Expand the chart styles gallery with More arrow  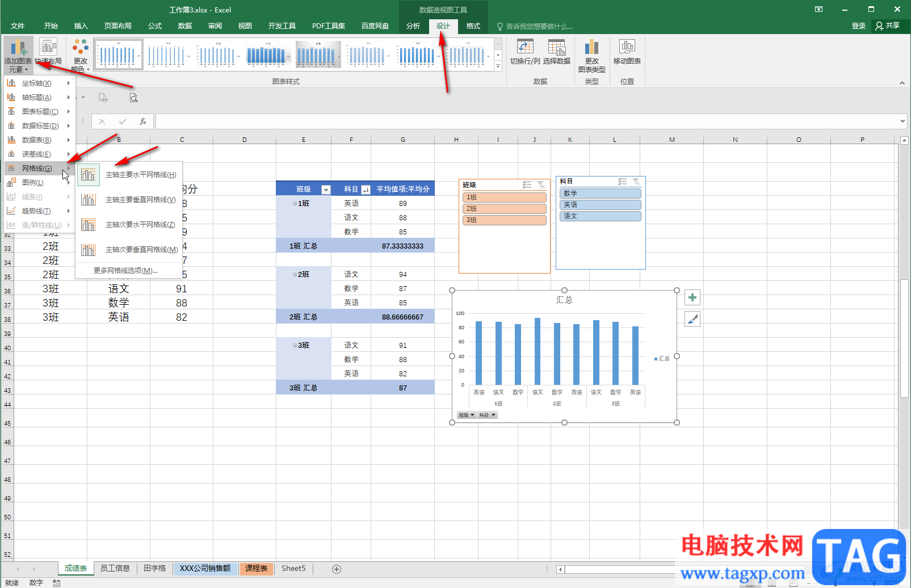point(498,66)
